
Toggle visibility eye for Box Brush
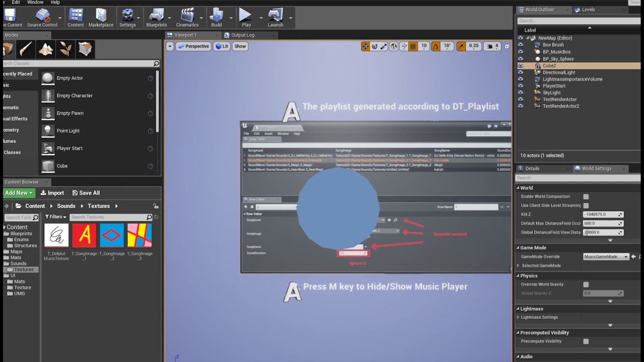tap(521, 45)
